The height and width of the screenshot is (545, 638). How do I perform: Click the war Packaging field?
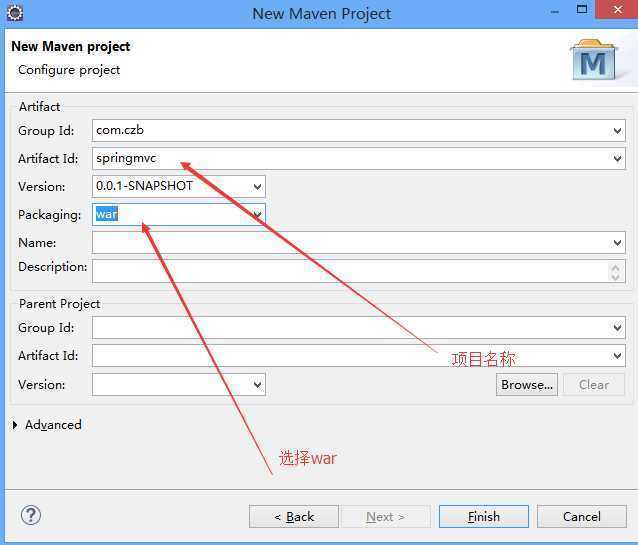click(x=179, y=214)
